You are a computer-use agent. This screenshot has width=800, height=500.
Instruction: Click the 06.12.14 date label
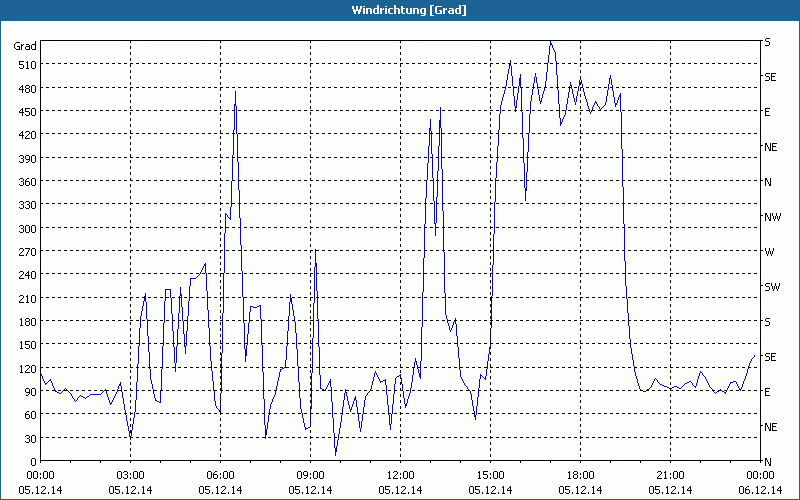pos(760,490)
